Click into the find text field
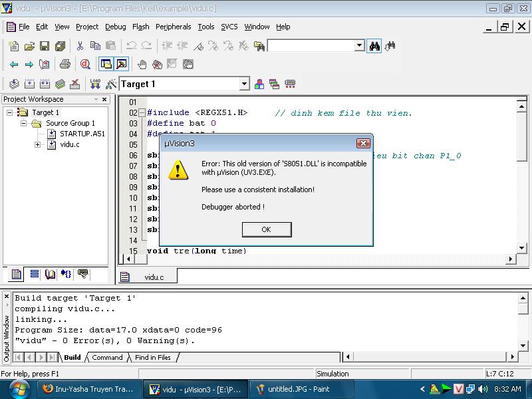Screen dimensions: 532x399 311,45
